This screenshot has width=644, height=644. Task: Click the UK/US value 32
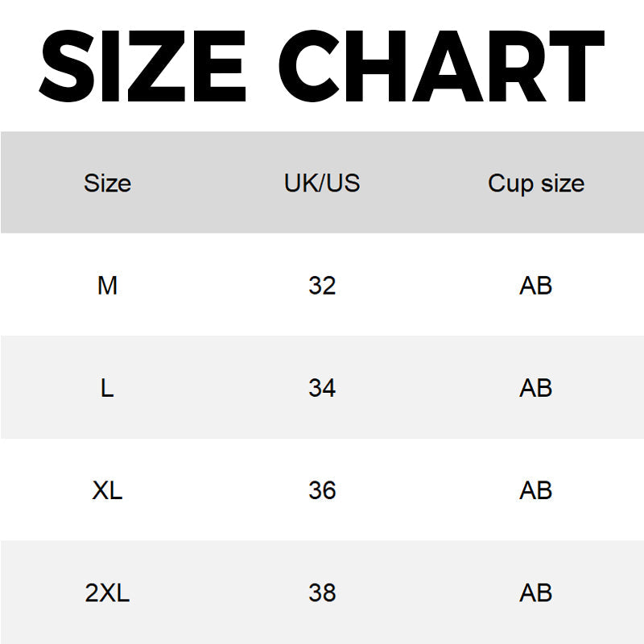[322, 286]
